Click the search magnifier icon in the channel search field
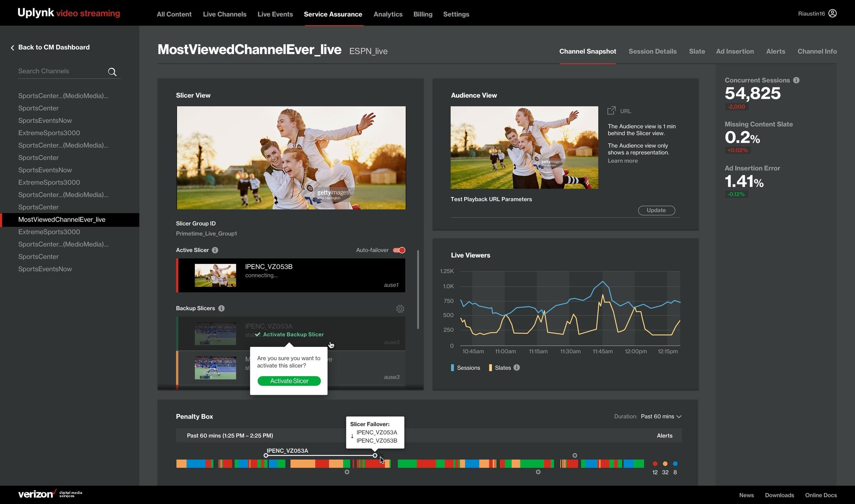The image size is (855, 504). [112, 72]
